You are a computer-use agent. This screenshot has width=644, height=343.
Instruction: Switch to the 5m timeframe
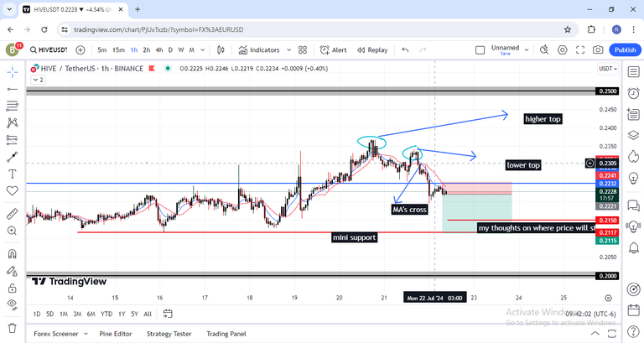[102, 50]
